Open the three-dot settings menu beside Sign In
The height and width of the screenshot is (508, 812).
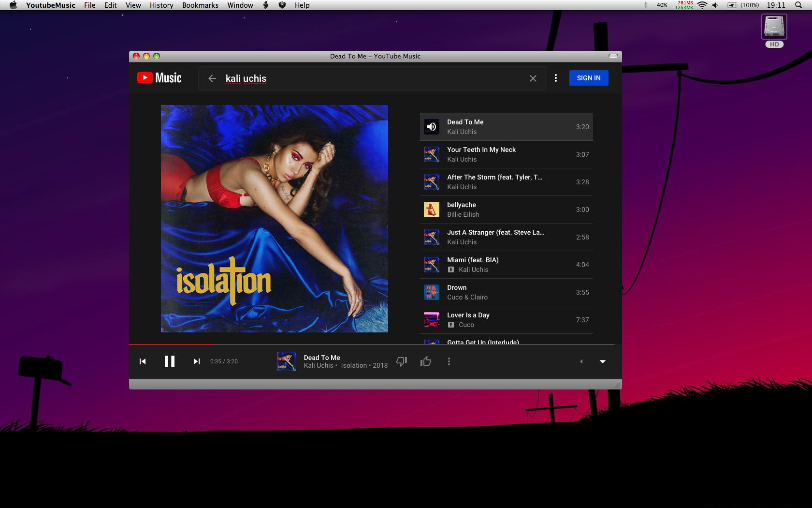(x=556, y=78)
